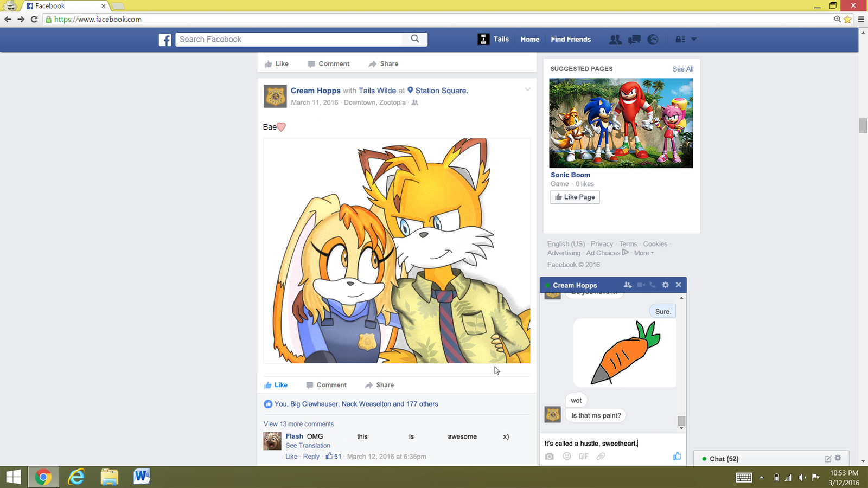View 13 more comments
Viewport: 868px width, 488px height.
pyautogui.click(x=299, y=424)
